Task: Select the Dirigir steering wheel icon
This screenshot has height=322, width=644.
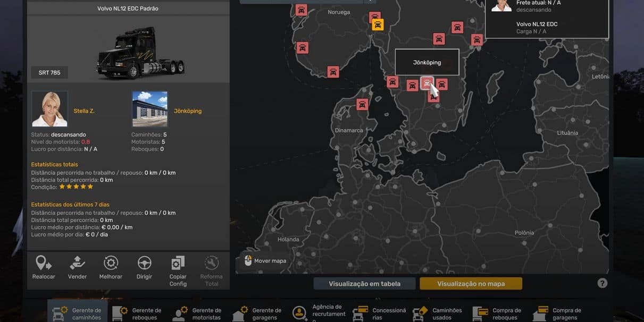Action: pyautogui.click(x=144, y=264)
